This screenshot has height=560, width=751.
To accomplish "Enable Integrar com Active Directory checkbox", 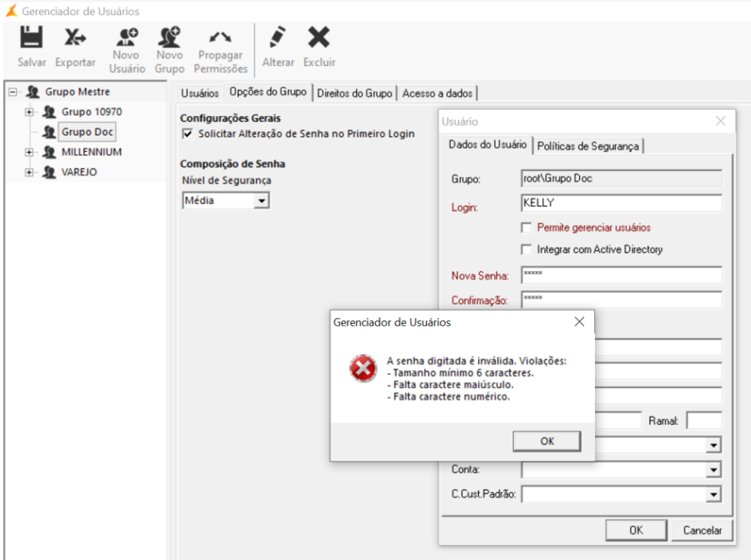I will coord(527,250).
